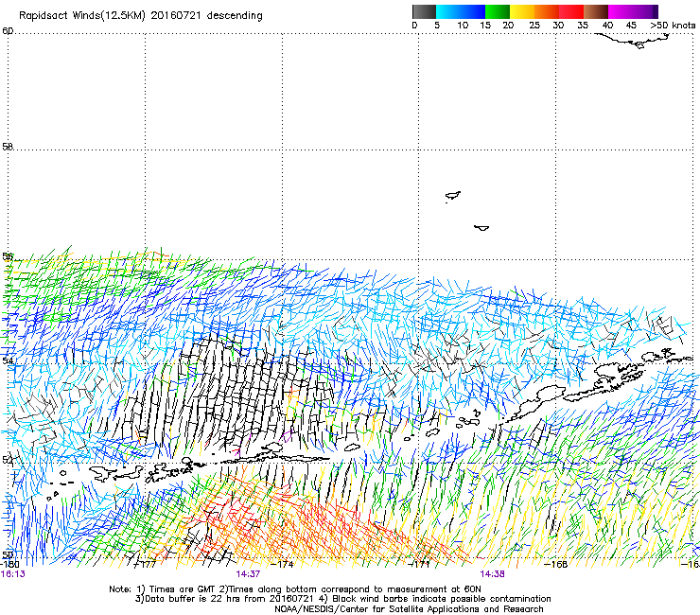Click the latitude label '54'
This screenshot has height=615, width=700.
pyautogui.click(x=8, y=360)
